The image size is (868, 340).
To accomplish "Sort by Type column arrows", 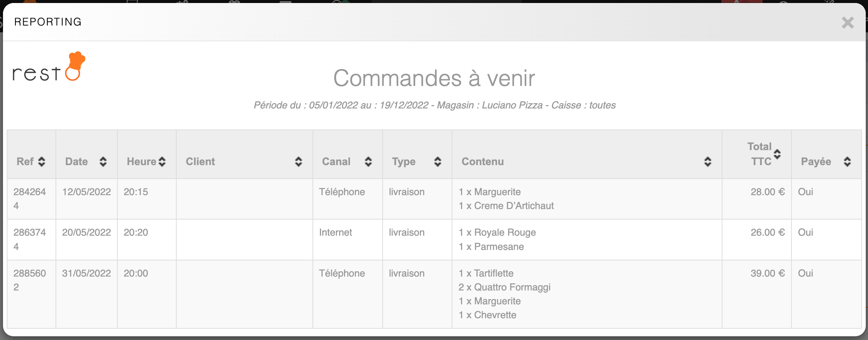I will [x=438, y=162].
